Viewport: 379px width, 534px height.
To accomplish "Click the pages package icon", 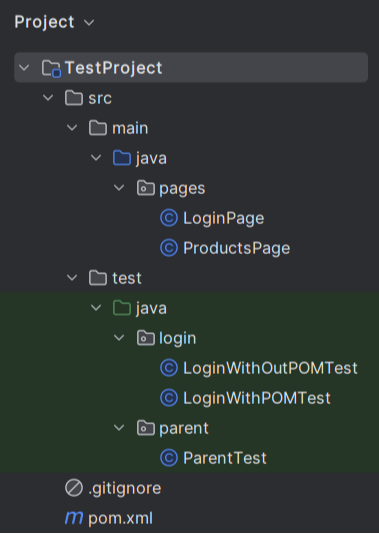I will (146, 188).
